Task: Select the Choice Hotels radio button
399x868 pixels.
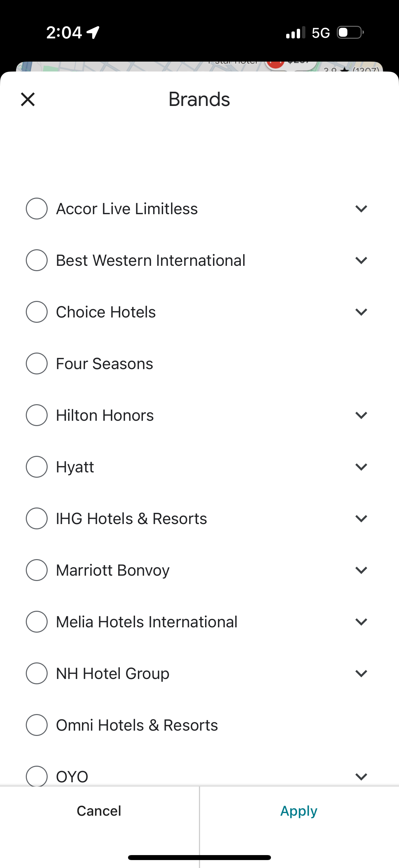Action: 37,312
